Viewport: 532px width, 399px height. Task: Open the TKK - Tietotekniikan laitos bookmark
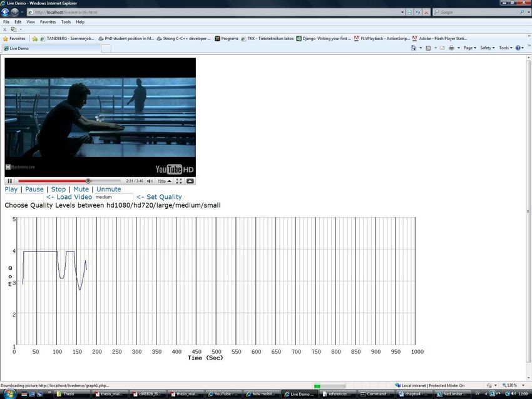267,39
